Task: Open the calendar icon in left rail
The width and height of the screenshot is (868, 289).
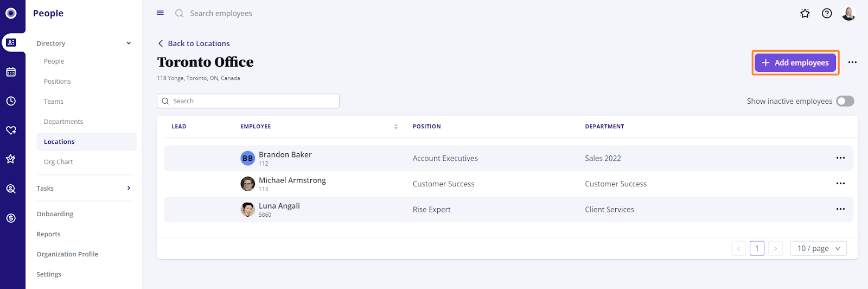Action: tap(11, 72)
